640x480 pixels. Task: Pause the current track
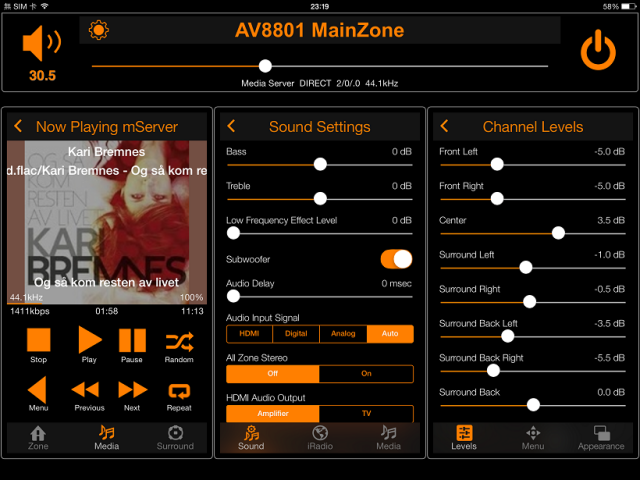pos(132,340)
